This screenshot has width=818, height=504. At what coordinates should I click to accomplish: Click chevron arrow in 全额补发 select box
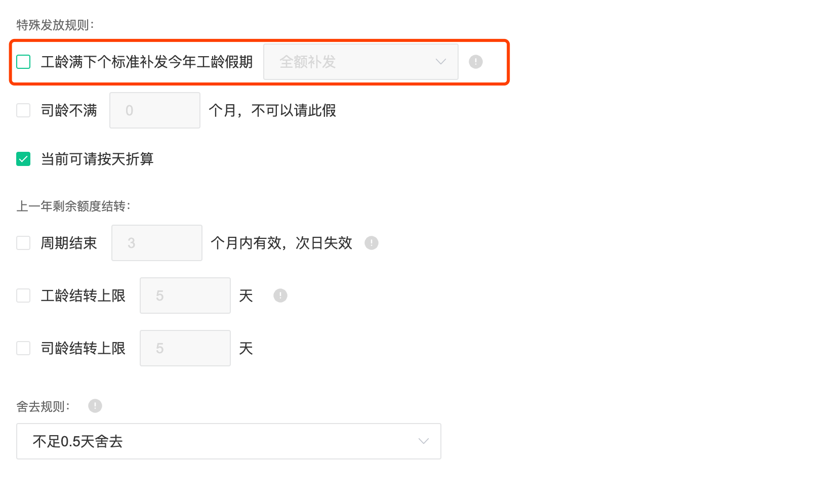441,62
